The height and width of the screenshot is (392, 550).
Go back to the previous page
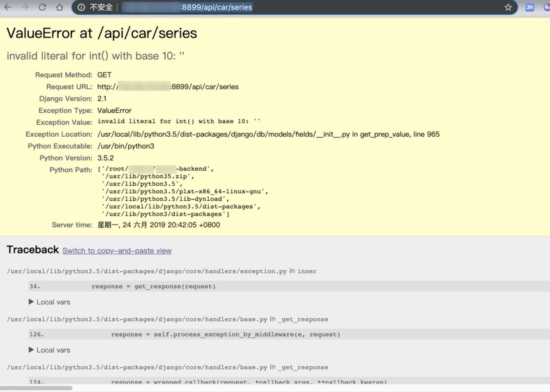pos(8,7)
